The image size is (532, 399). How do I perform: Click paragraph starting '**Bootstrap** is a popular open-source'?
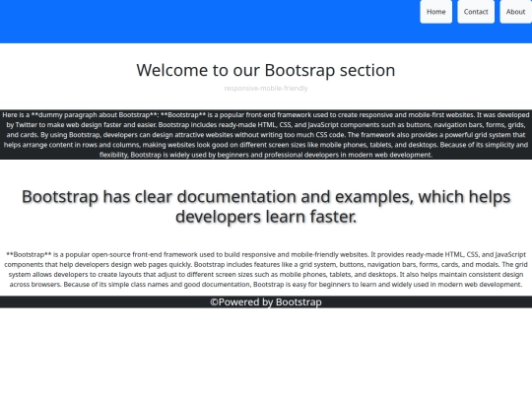click(266, 269)
